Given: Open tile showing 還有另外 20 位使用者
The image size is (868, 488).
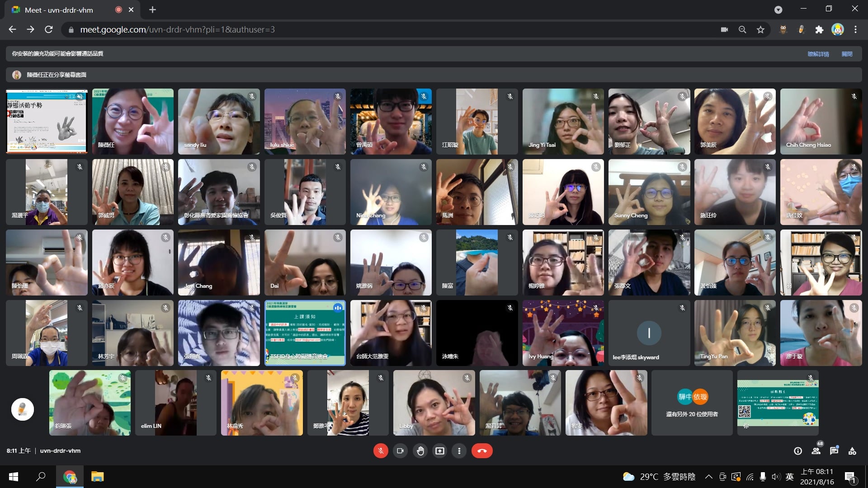Looking at the screenshot, I should [692, 403].
